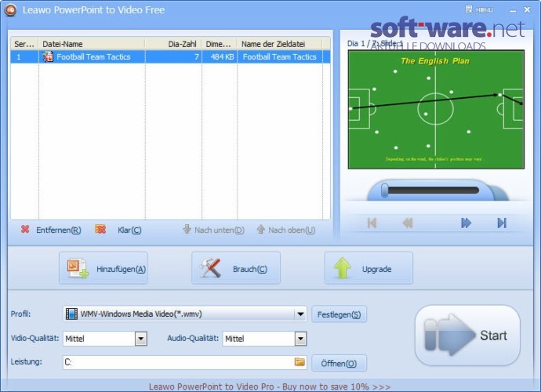
Task: Click the Football Team Tactics target name cell
Action: pos(279,57)
